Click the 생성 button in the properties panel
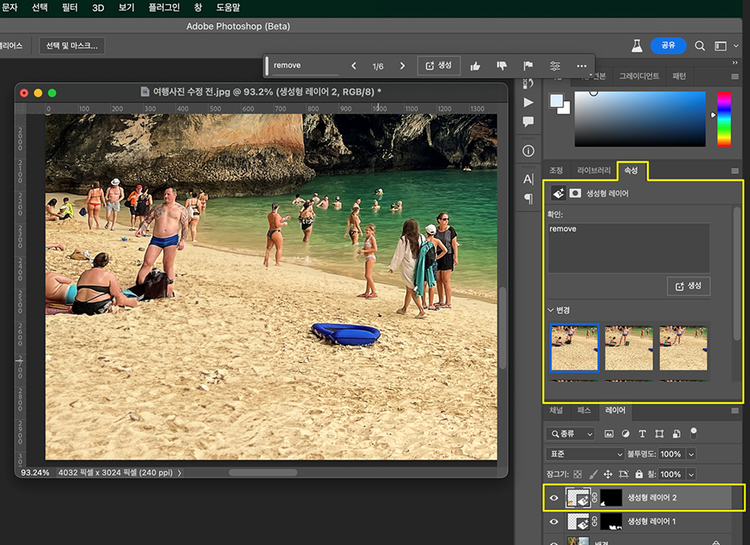Viewport: 750px width, 545px height. [688, 286]
